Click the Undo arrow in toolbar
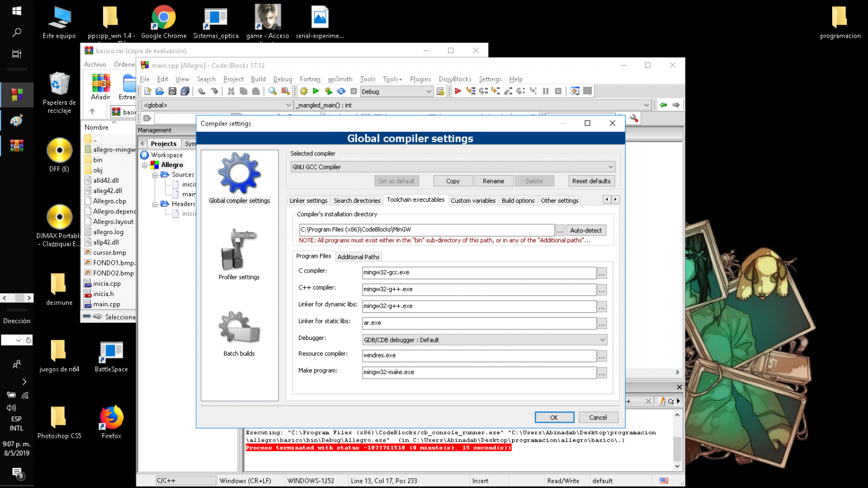This screenshot has height=488, width=868. click(201, 91)
